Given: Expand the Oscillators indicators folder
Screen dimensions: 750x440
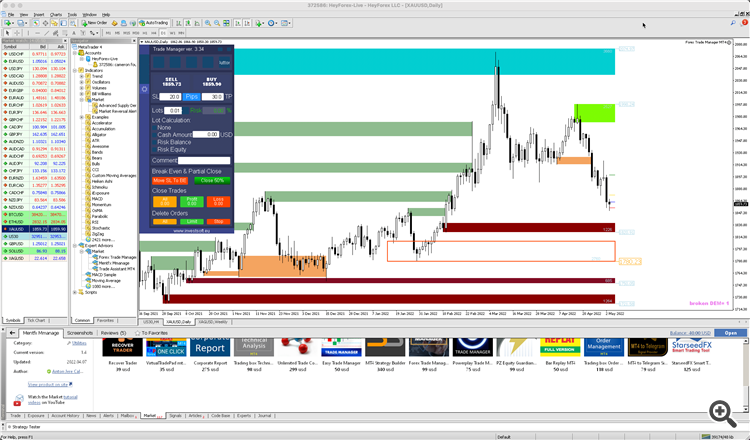Looking at the screenshot, I should click(x=81, y=82).
